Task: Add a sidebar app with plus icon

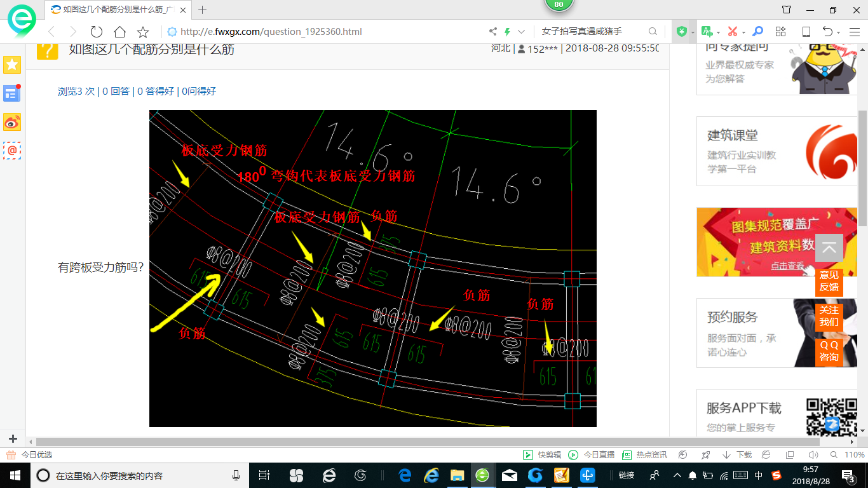Action: 13,438
